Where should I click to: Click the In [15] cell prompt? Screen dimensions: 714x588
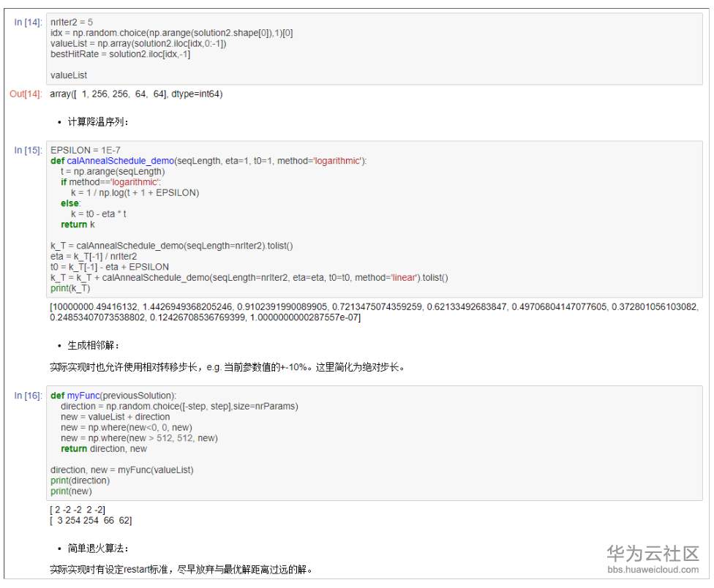(x=28, y=150)
